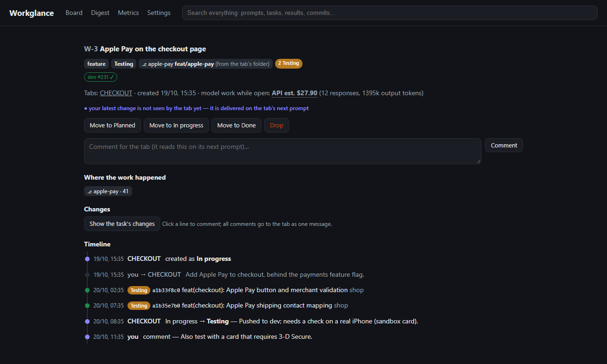Viewport: 607px width, 364px height.
Task: Click the unseen latest change notice
Action: pos(196,108)
